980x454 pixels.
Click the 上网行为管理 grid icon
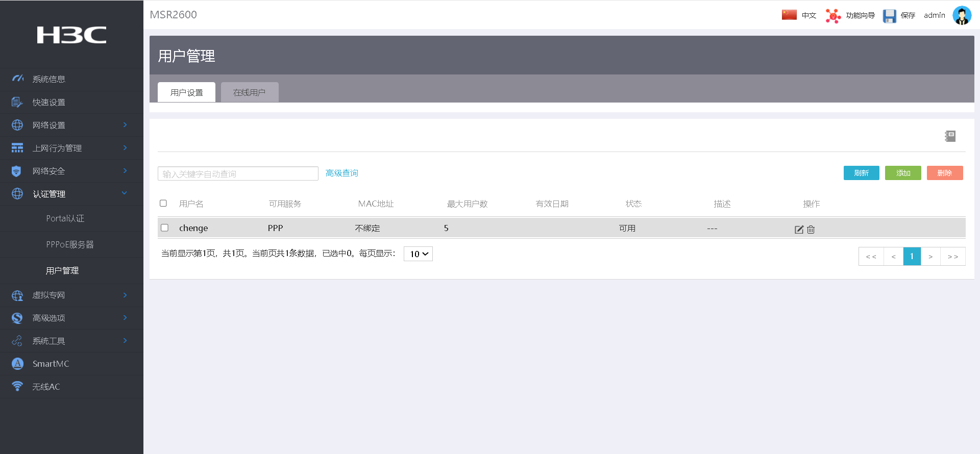point(17,148)
